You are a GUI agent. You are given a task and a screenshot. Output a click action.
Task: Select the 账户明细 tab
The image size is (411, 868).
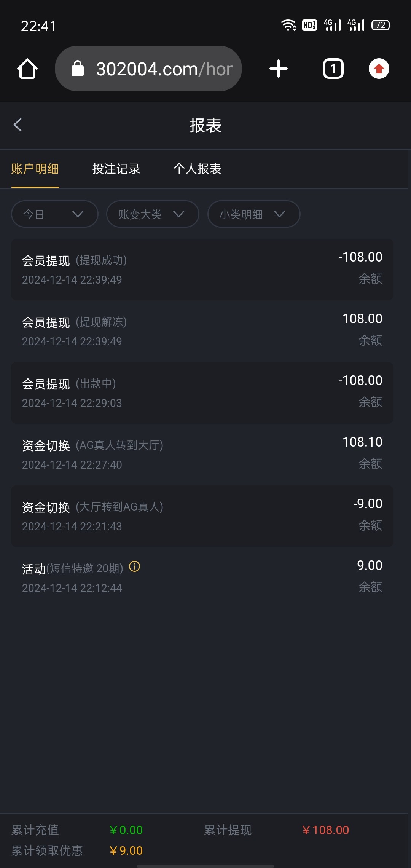[35, 169]
